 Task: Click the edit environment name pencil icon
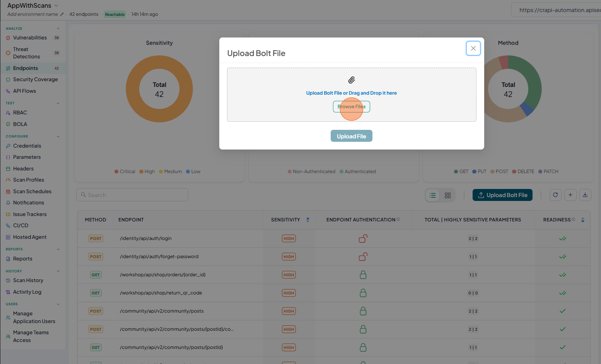(62, 14)
